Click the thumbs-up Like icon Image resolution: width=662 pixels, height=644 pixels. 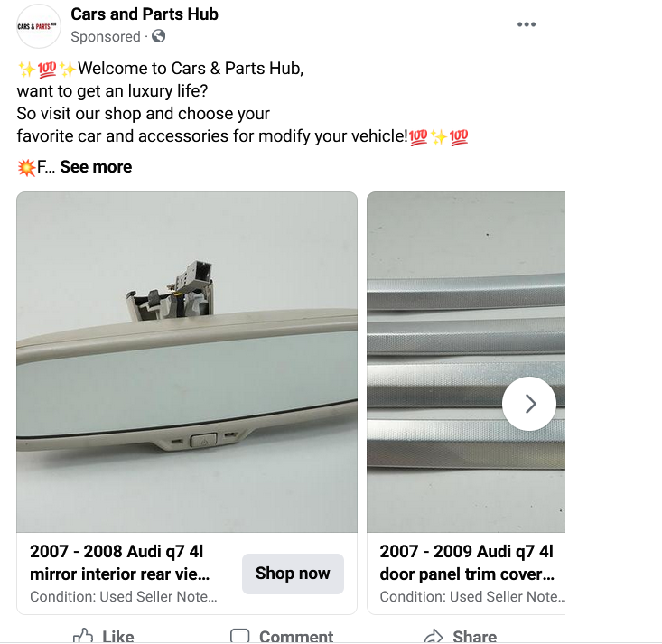point(83,636)
